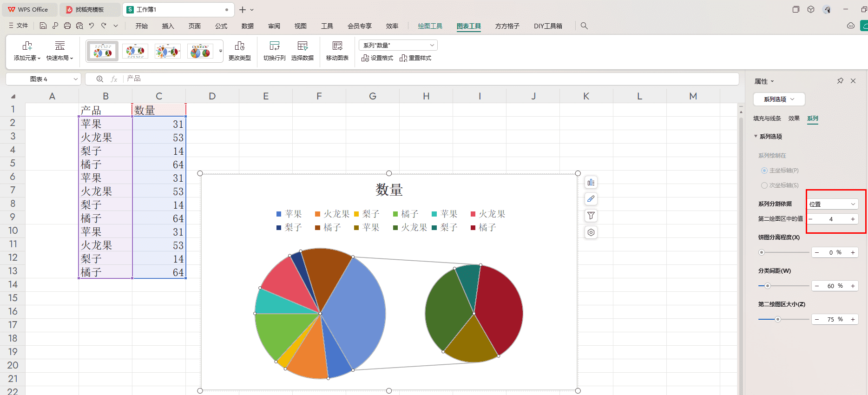The height and width of the screenshot is (395, 868).
Task: Click the chart filter funnel button
Action: click(x=591, y=216)
